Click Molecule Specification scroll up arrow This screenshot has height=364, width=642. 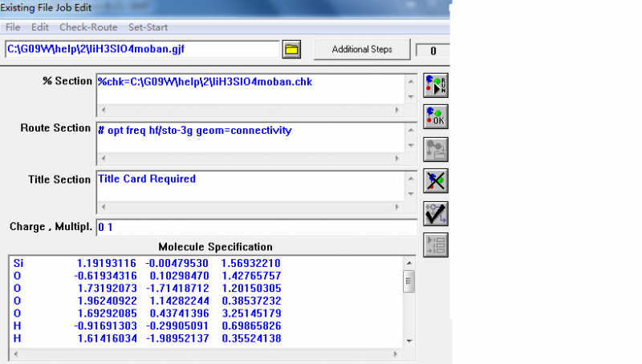pos(408,263)
